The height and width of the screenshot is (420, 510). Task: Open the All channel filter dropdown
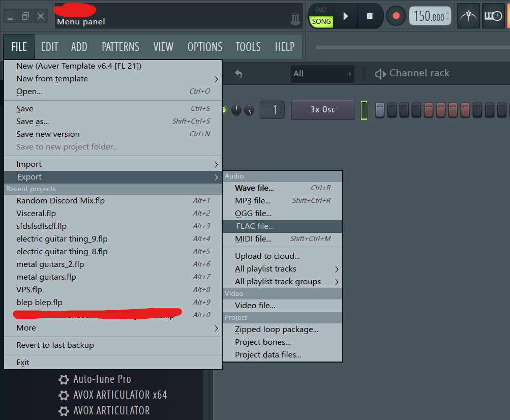[x=322, y=74]
